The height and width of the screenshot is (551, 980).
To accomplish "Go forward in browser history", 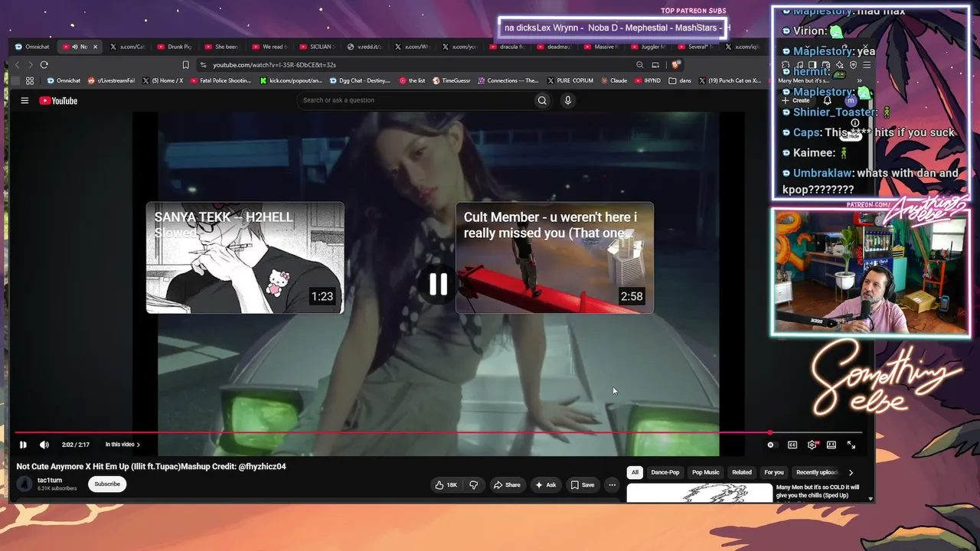I will pos(30,65).
